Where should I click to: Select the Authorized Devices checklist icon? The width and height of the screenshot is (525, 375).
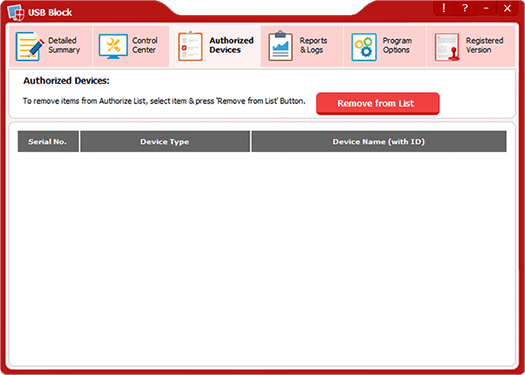click(x=190, y=46)
